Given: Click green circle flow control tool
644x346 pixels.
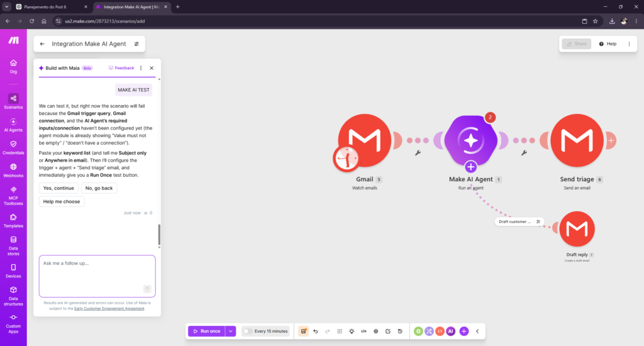Looking at the screenshot, I should click(x=418, y=331).
